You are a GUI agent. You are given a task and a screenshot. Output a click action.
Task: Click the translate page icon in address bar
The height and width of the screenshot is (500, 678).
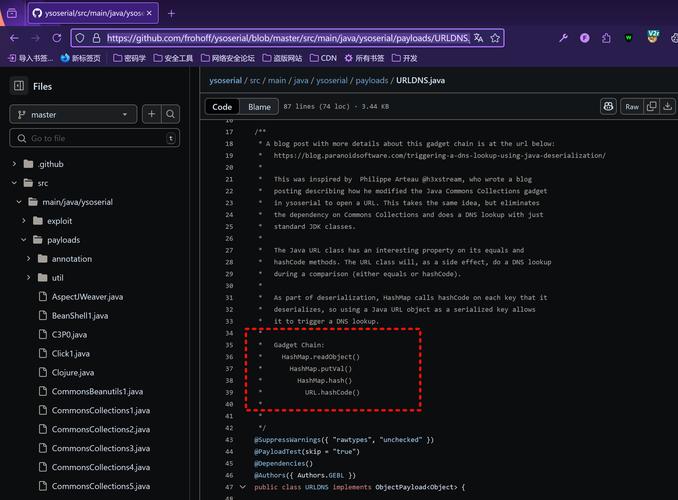pos(479,38)
